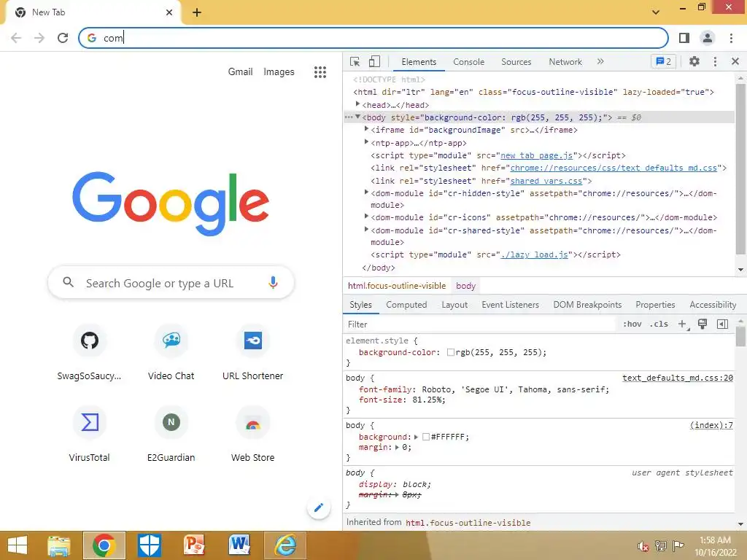Expand the cr-hidden-style dom-module node
Viewport: 747px width, 560px height.
pyautogui.click(x=366, y=192)
